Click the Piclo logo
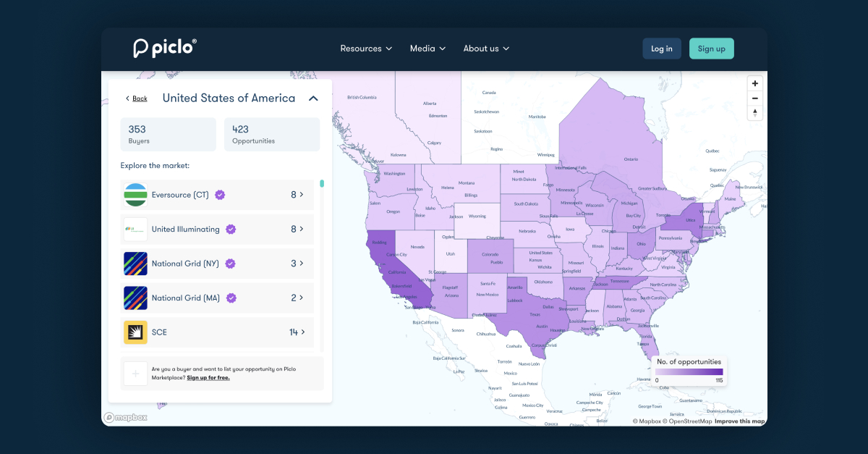 (165, 48)
